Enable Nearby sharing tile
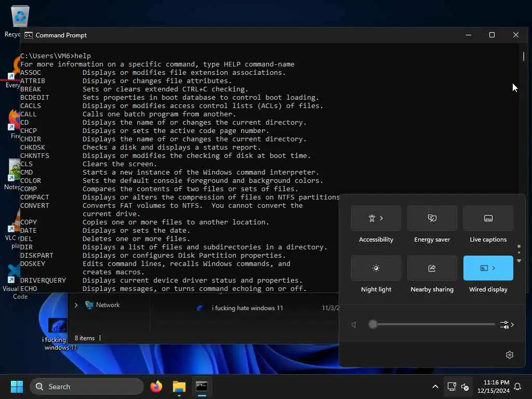 click(x=432, y=268)
